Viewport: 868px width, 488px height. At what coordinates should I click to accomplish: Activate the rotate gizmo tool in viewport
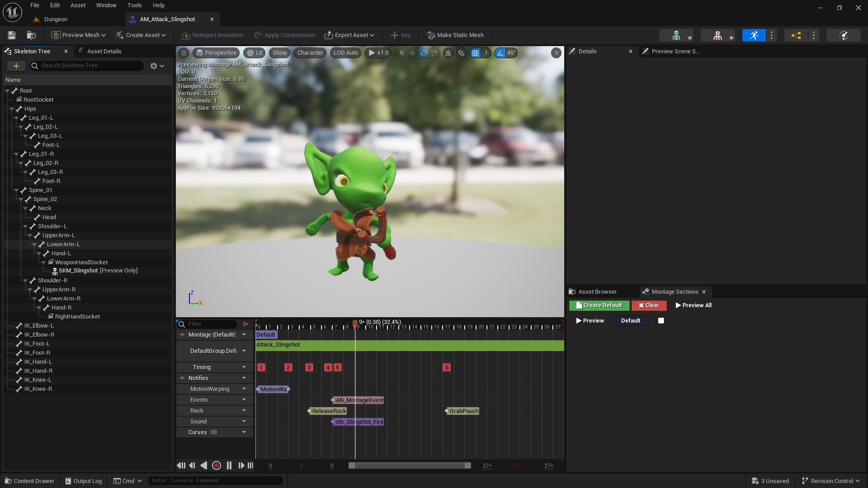(424, 53)
